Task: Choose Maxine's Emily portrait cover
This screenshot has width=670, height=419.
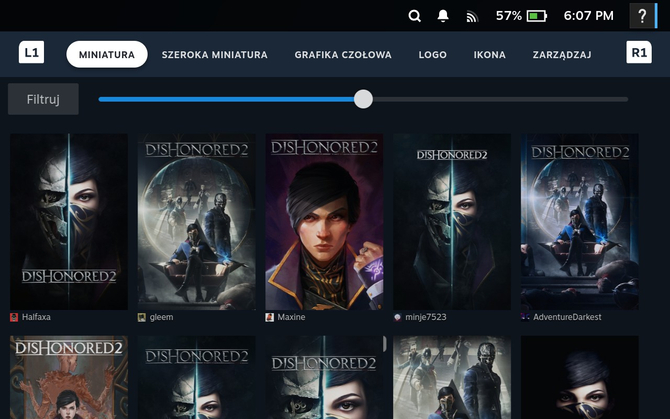Action: (x=324, y=222)
